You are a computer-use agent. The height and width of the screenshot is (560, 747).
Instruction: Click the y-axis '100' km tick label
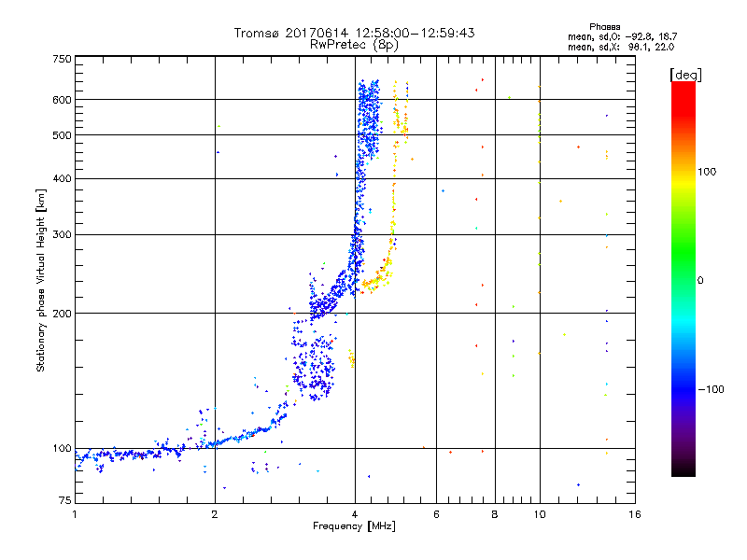point(62,449)
